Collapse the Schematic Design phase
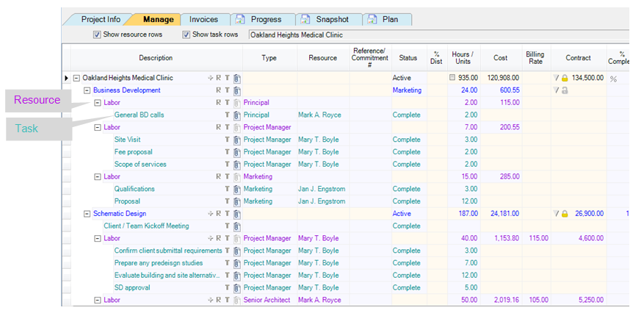Viewport: 644px width, 313px height. click(x=87, y=214)
